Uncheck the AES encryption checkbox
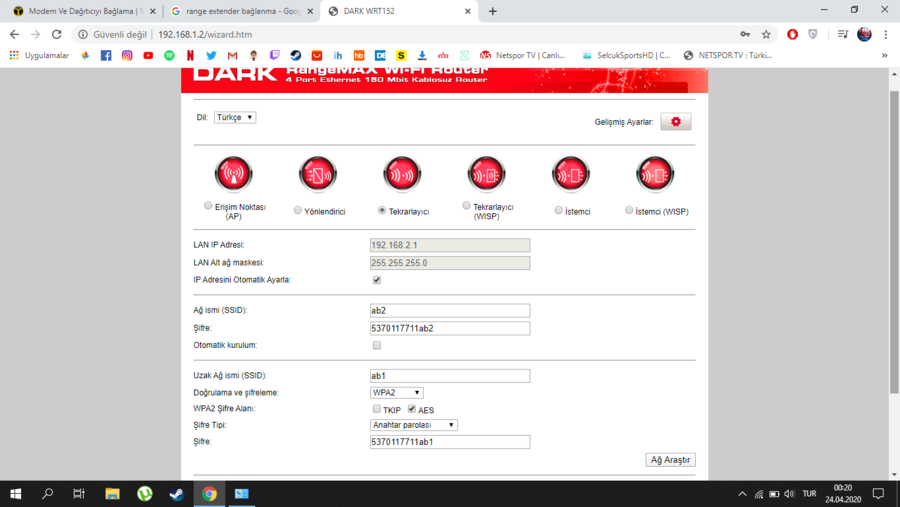This screenshot has height=507, width=900. point(412,409)
